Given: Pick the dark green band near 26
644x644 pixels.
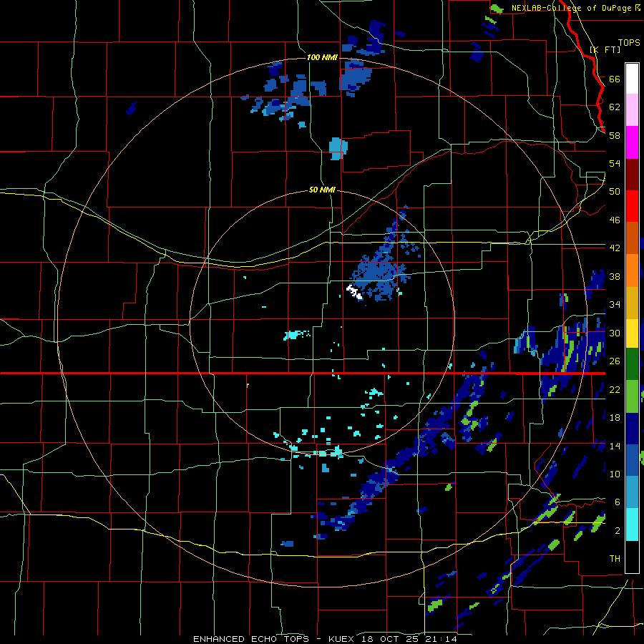Looking at the screenshot, I should (x=632, y=364).
